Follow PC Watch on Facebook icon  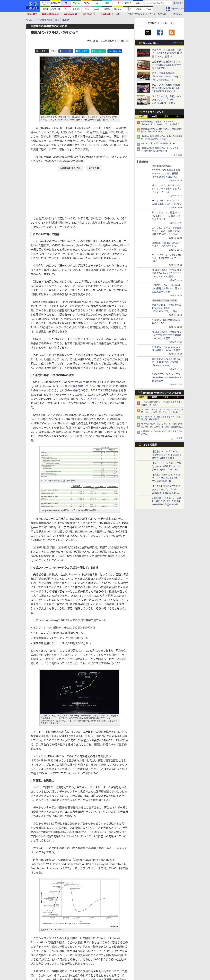click(x=160, y=32)
